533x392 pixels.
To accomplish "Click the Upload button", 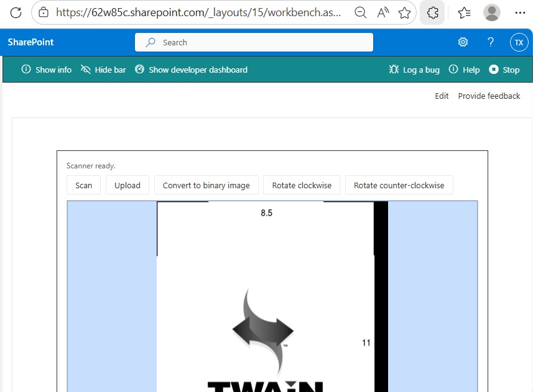I will tap(127, 185).
